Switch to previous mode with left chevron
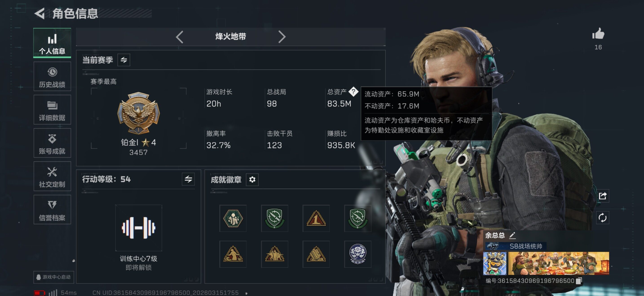 pos(179,37)
